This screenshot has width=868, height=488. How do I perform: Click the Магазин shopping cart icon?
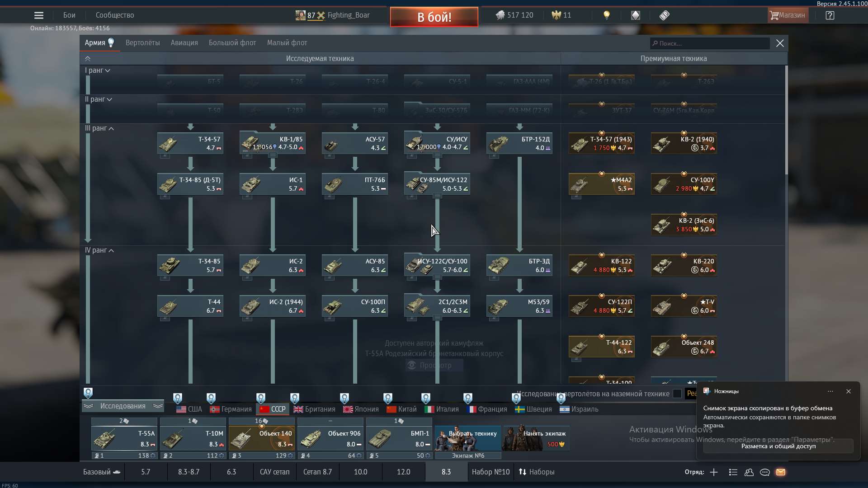[774, 15]
